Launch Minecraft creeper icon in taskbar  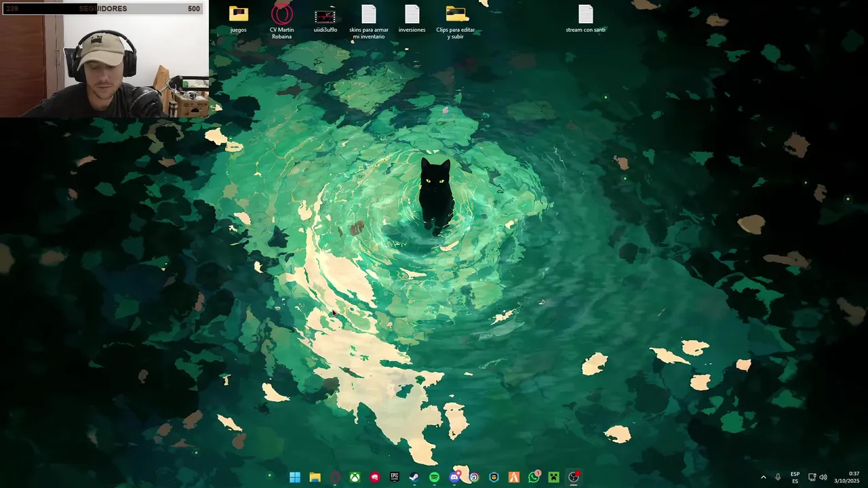tap(554, 477)
